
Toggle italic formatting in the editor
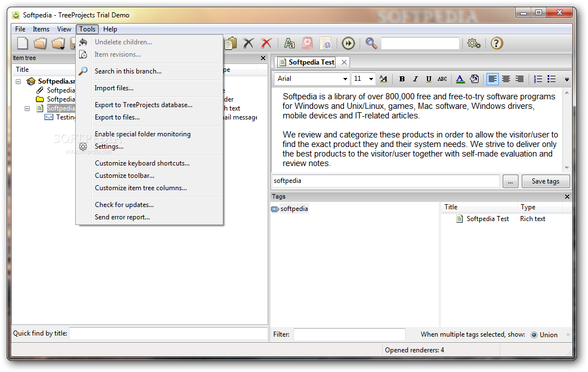click(415, 79)
